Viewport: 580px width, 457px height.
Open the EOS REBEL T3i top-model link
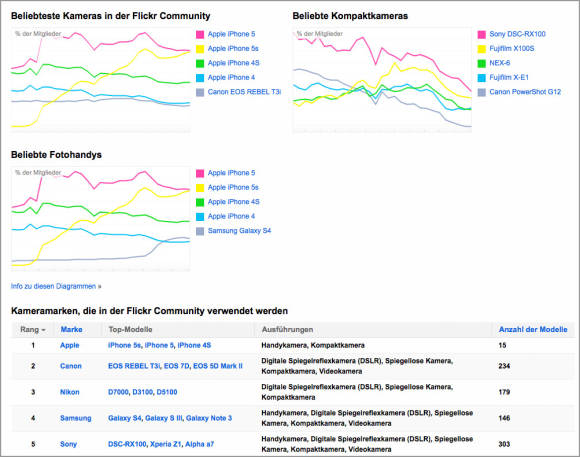pos(134,366)
